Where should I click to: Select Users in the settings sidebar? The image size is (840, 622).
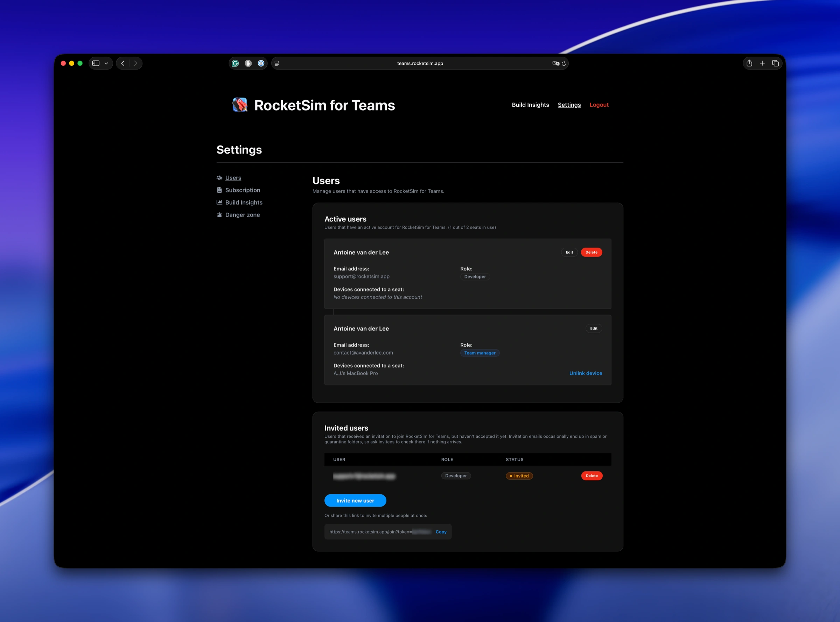pyautogui.click(x=233, y=178)
